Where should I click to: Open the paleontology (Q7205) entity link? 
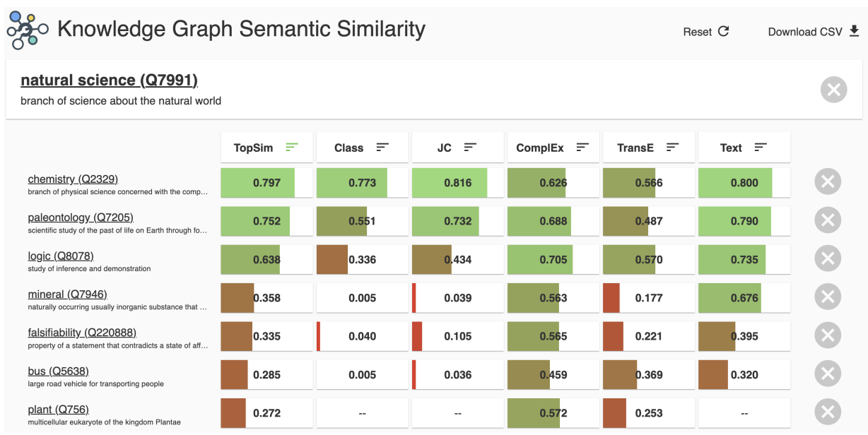click(x=80, y=217)
